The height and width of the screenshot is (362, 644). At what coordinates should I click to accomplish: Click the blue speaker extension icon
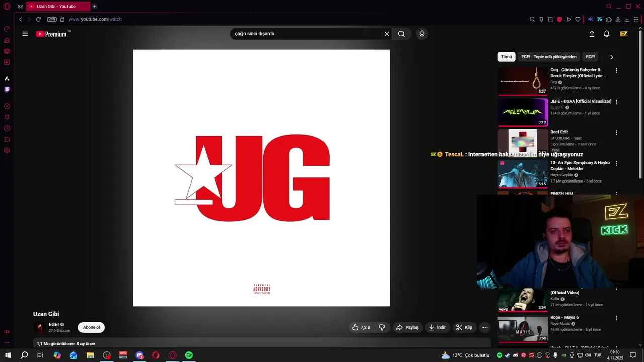[x=591, y=19]
